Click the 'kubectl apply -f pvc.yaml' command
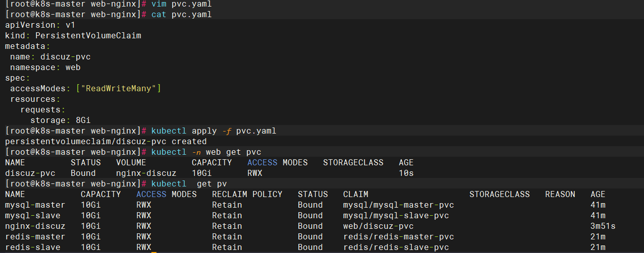The height and width of the screenshot is (253, 644). [x=214, y=131]
